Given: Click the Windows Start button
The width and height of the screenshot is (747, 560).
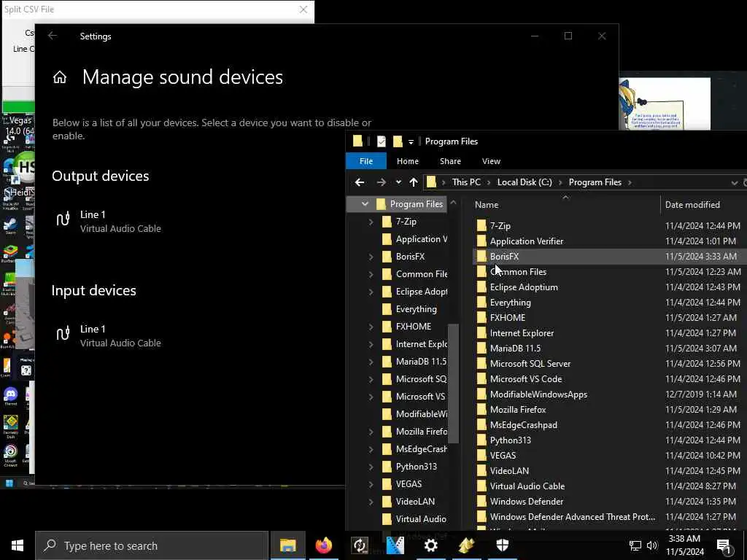Looking at the screenshot, I should 18,545.
